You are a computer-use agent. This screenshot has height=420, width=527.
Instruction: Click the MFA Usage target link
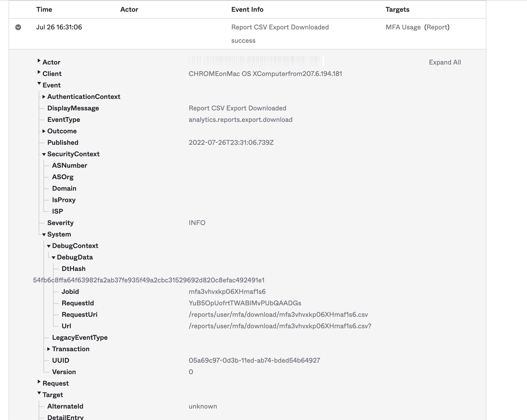[x=403, y=27]
